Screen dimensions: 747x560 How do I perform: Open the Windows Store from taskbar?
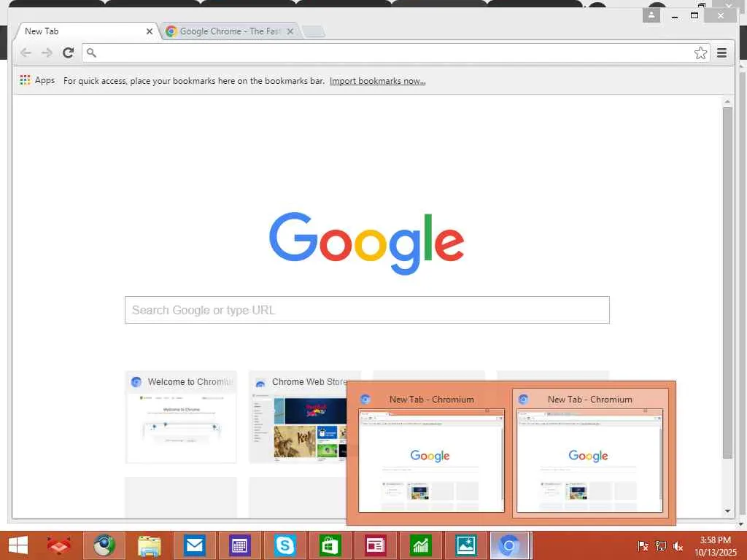coord(330,545)
